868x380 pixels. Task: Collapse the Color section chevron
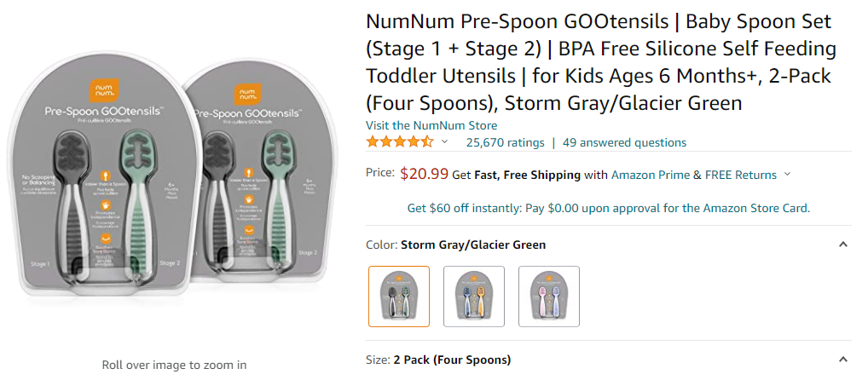[x=842, y=245]
